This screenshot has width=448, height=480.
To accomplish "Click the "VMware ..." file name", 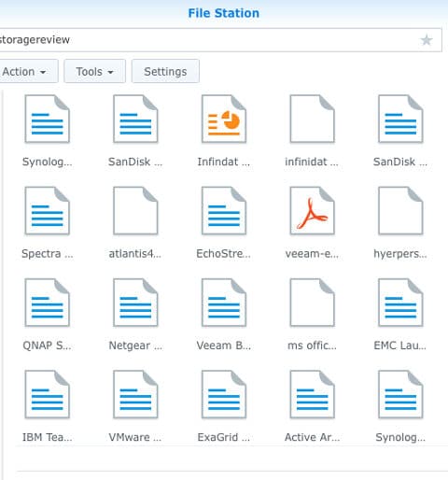I will pos(135,437).
